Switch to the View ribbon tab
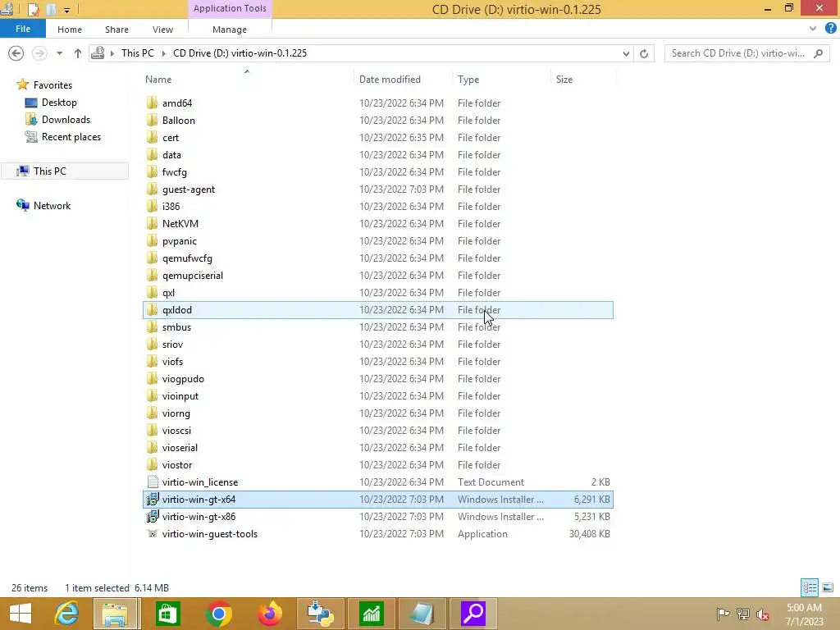Viewport: 840px width, 630px height. click(162, 30)
